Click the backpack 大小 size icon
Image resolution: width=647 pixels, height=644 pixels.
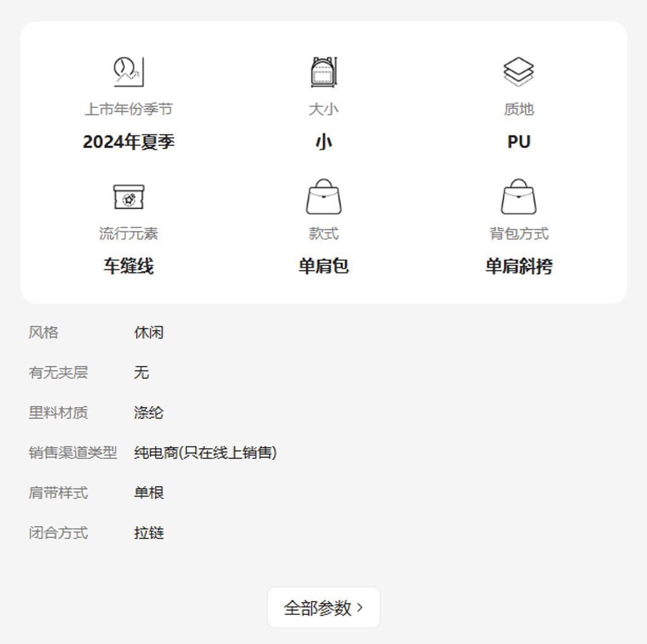coord(324,72)
